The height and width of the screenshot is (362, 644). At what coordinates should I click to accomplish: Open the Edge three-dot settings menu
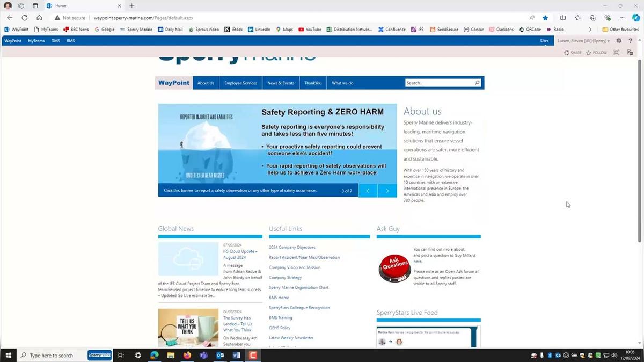(622, 18)
